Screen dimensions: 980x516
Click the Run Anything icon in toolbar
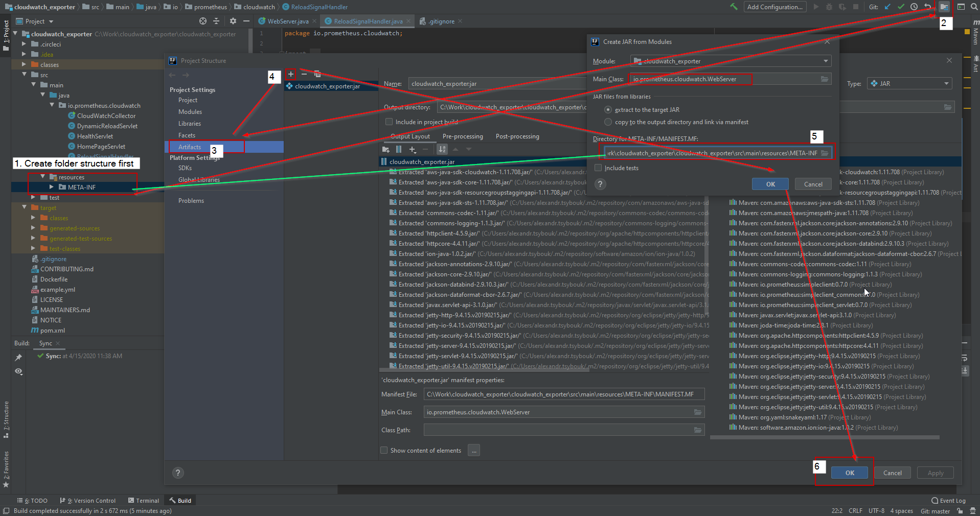tap(961, 7)
